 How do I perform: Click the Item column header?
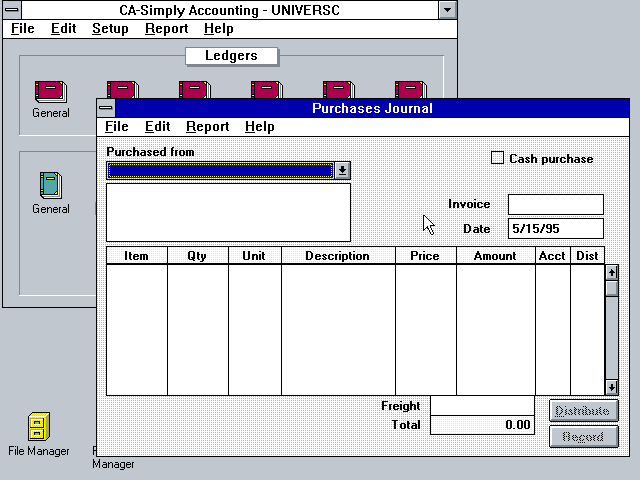coord(137,256)
